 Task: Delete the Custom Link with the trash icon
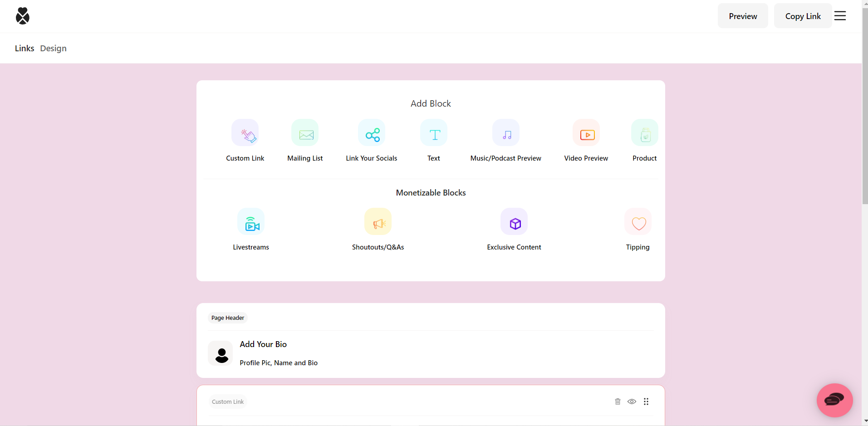click(x=617, y=402)
